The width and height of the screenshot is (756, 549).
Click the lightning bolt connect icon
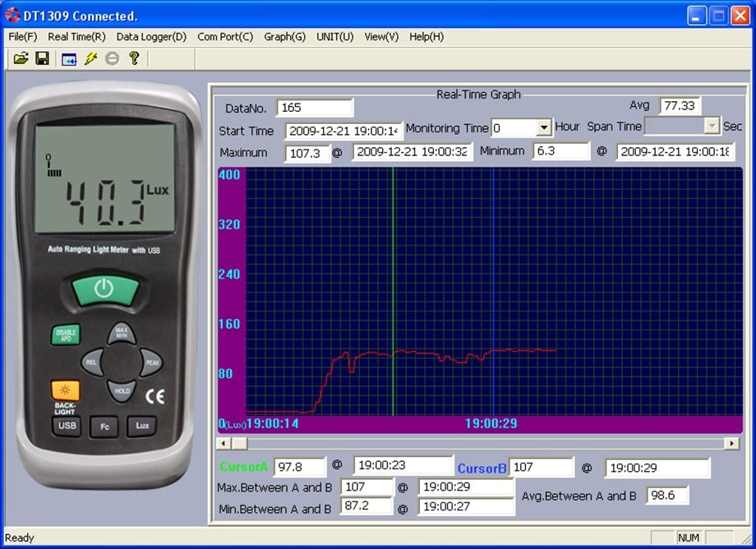point(90,59)
